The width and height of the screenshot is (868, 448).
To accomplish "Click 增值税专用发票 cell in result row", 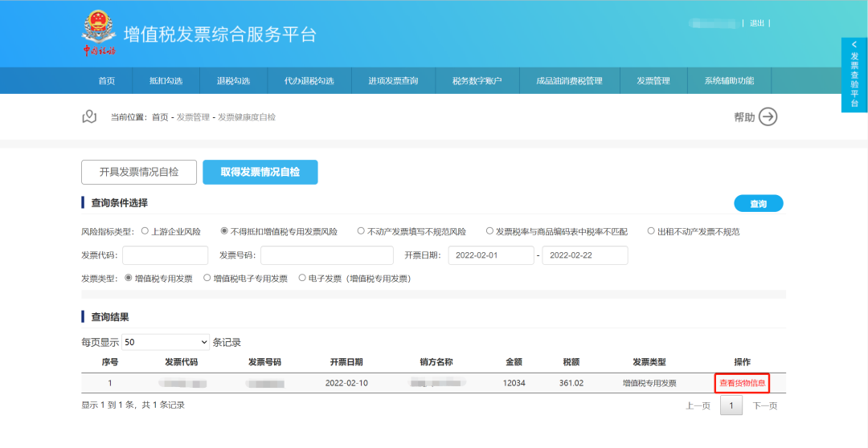I will pos(649,383).
